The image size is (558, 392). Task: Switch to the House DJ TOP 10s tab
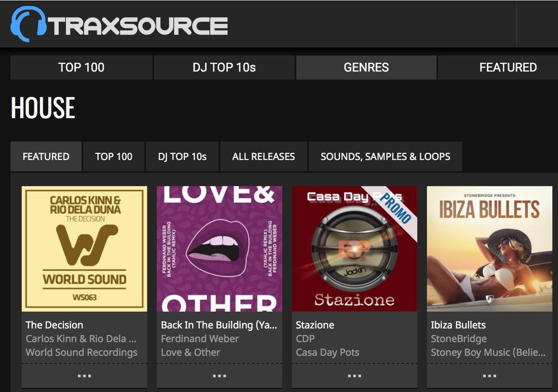coord(182,157)
